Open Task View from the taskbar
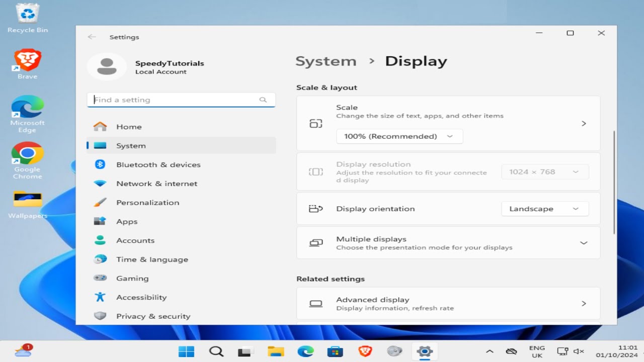Viewport: 644px width, 362px height. pos(245,351)
